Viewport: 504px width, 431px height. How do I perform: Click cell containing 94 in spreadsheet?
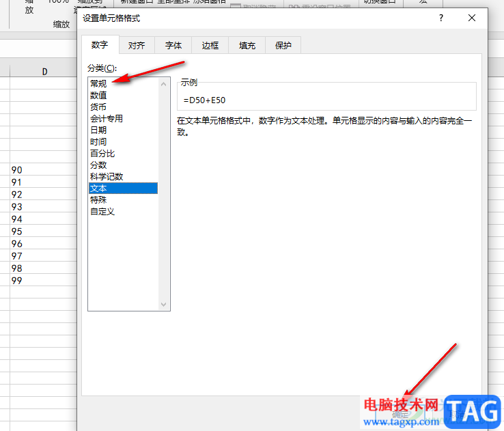(44, 219)
